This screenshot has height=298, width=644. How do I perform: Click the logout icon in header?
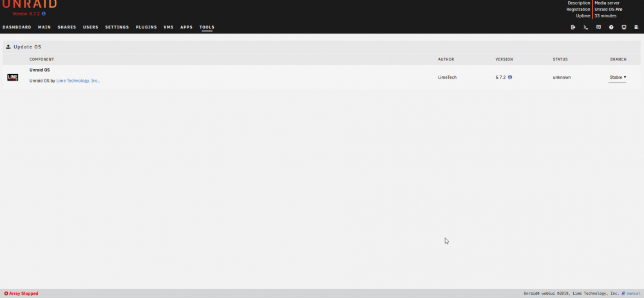point(573,27)
